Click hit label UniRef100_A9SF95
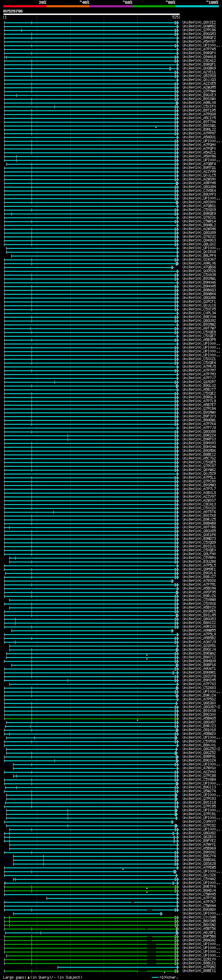The height and width of the screenshot is (980, 222). pyautogui.click(x=199, y=592)
